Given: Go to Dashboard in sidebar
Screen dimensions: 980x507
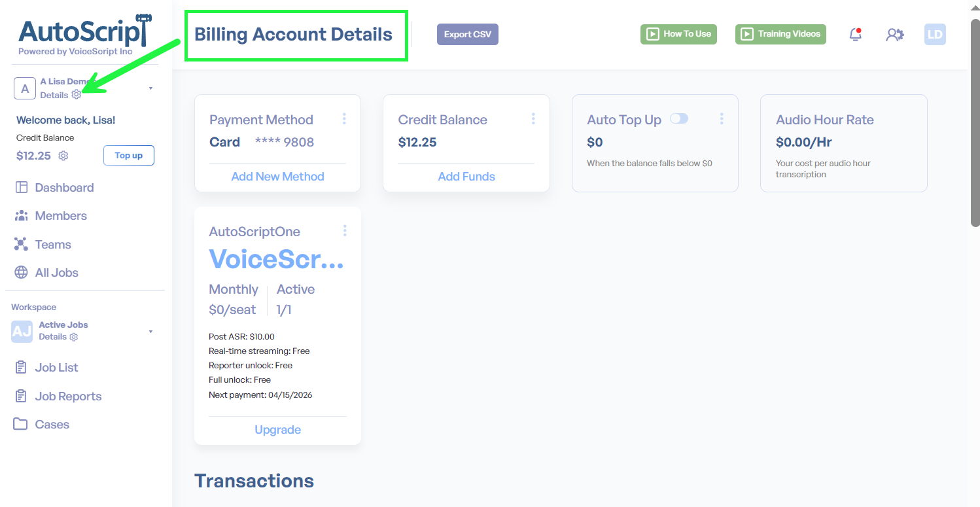Looking at the screenshot, I should (x=64, y=188).
